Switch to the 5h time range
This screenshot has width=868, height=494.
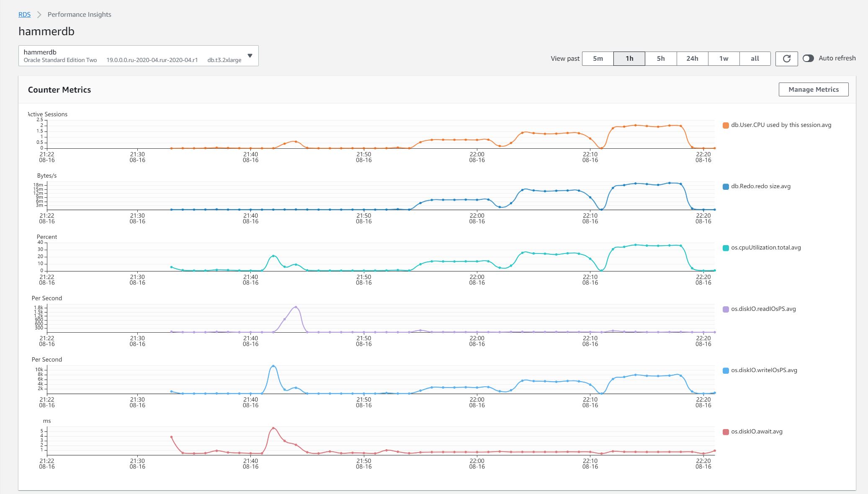pyautogui.click(x=661, y=58)
